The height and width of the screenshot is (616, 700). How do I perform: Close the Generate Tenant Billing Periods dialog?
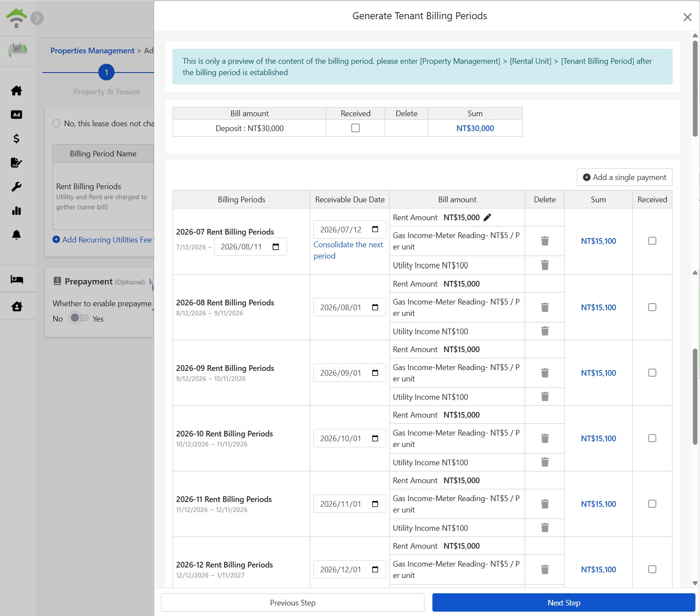(x=687, y=17)
